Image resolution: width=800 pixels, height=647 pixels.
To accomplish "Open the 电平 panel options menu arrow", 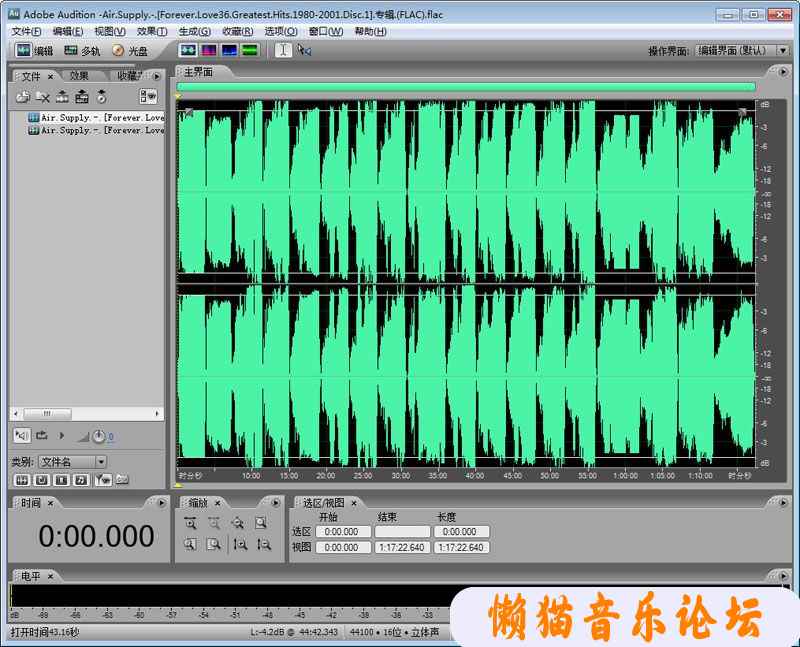I will [783, 576].
